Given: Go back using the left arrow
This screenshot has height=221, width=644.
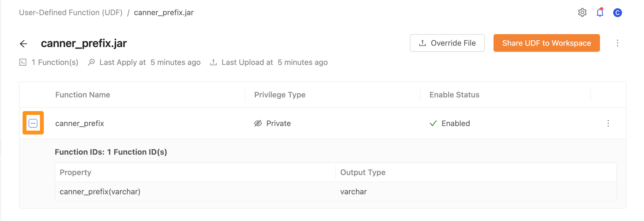Looking at the screenshot, I should [24, 43].
